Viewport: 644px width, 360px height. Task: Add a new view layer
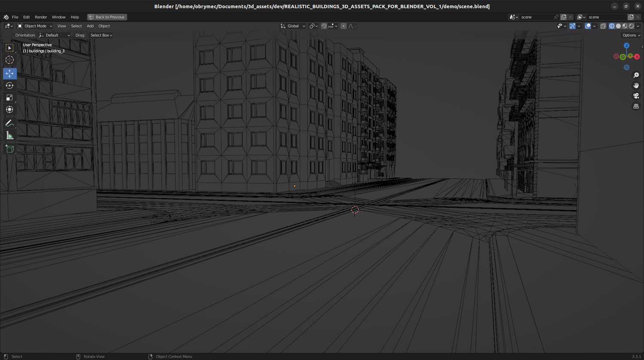click(631, 17)
